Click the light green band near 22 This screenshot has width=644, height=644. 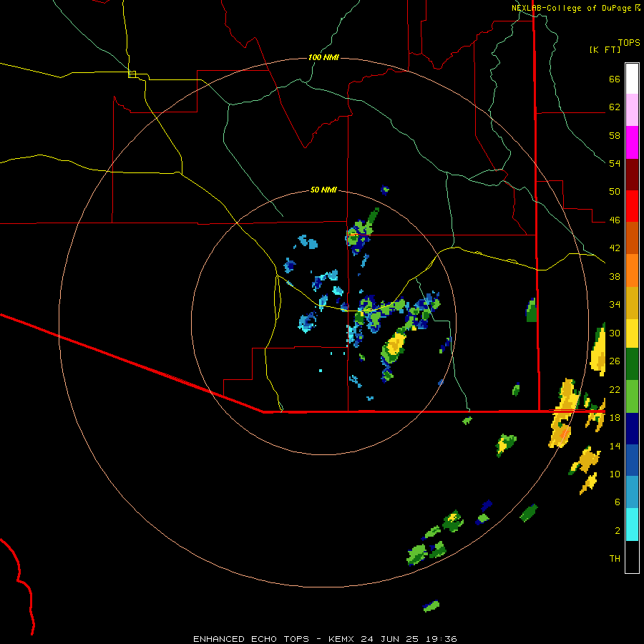[632, 396]
